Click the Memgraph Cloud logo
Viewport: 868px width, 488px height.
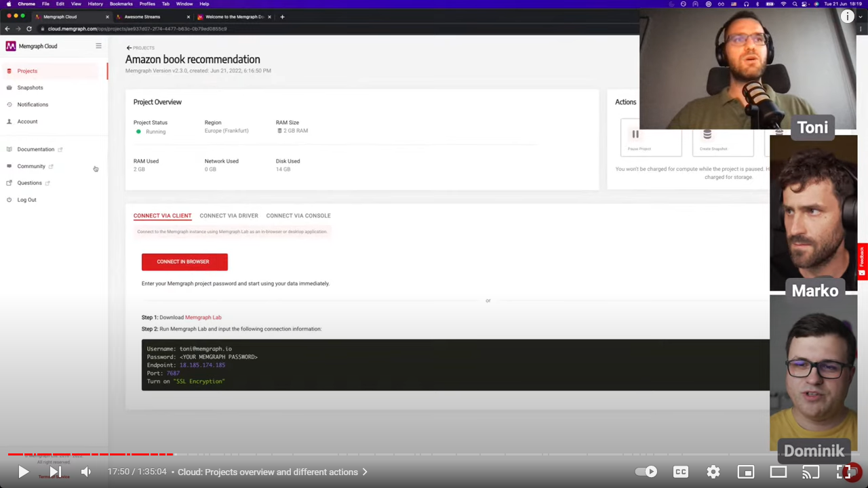(32, 46)
